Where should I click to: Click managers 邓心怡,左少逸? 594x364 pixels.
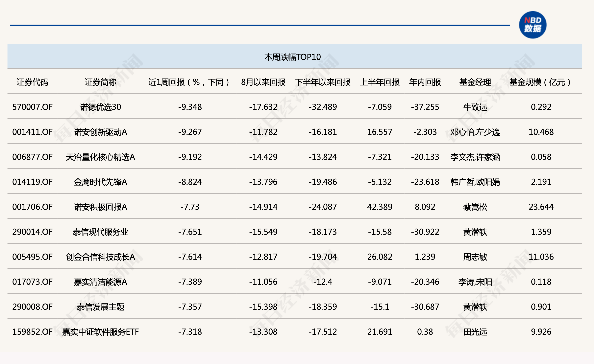click(475, 132)
